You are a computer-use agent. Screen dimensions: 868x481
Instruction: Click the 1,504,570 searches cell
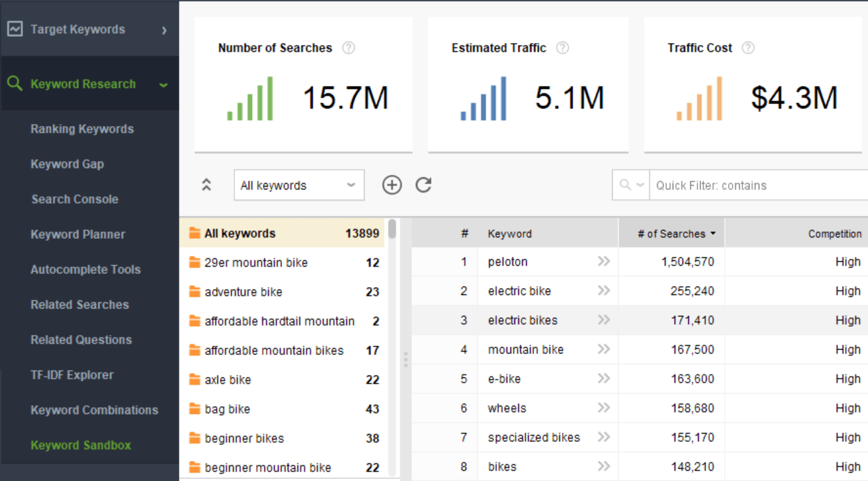(x=671, y=262)
